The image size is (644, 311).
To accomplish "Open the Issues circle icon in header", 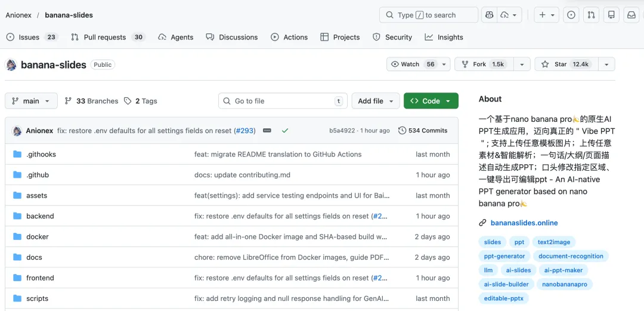I will click(x=571, y=15).
